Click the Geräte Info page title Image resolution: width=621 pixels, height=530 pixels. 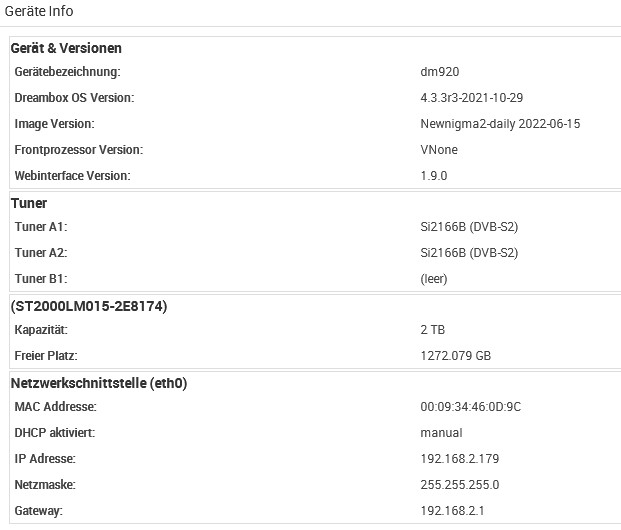point(39,11)
